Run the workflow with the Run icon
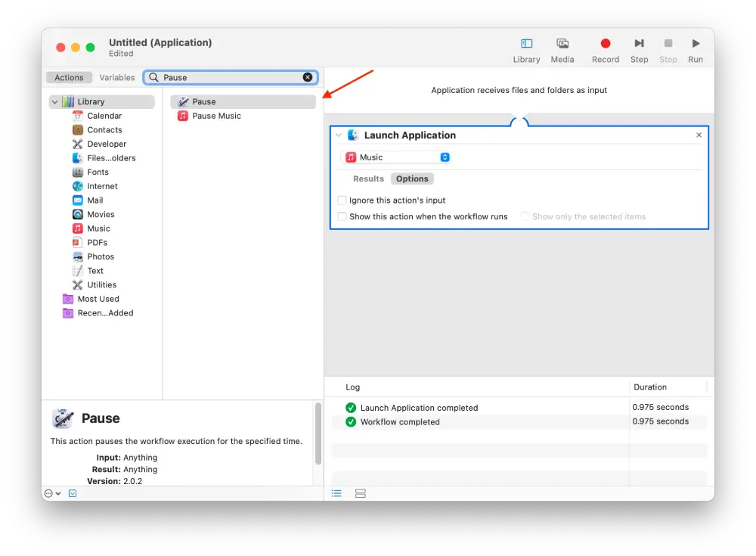The width and height of the screenshot is (756, 556). tap(696, 43)
